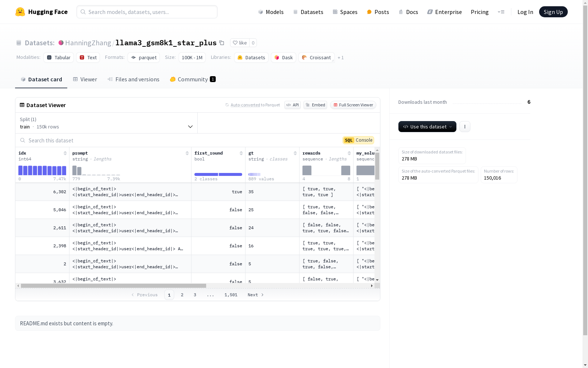
Task: Open the Full Screen Viewer
Action: point(353,105)
